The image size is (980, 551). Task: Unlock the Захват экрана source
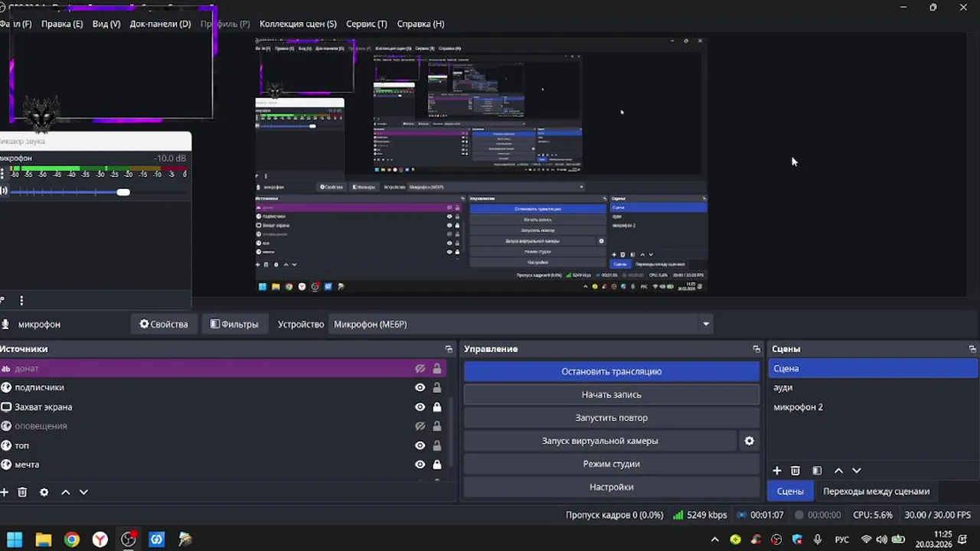(x=437, y=407)
